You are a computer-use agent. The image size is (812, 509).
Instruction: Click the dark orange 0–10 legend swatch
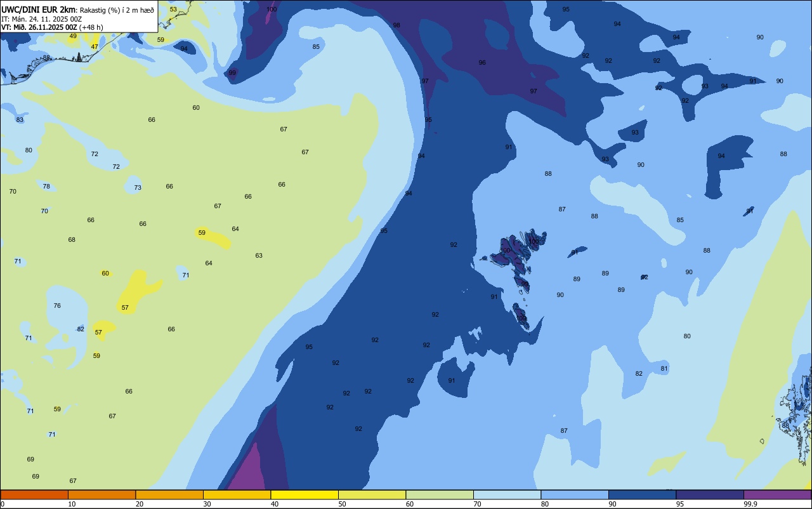click(34, 494)
